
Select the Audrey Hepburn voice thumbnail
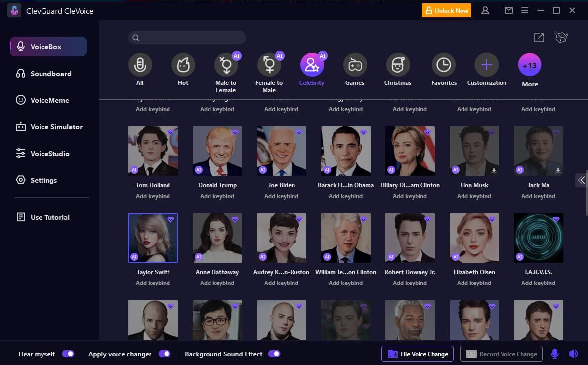click(x=281, y=238)
